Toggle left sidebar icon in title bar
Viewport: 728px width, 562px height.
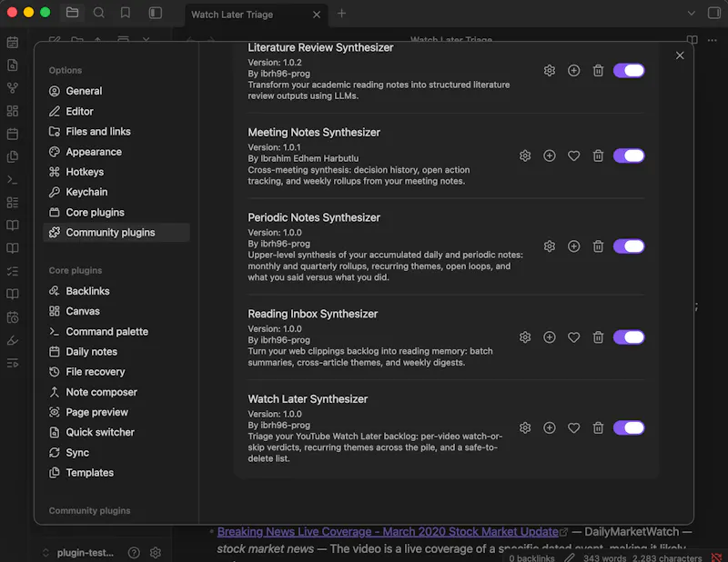tap(155, 13)
